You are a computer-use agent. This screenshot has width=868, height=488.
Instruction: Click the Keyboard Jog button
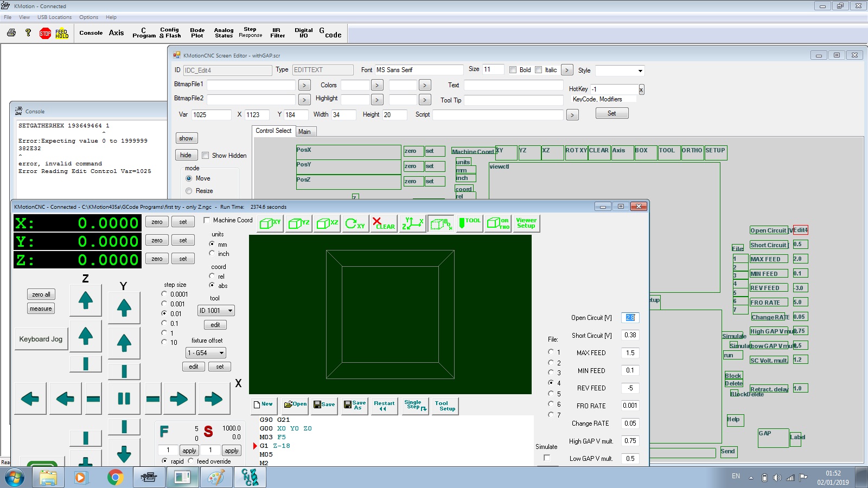click(41, 339)
